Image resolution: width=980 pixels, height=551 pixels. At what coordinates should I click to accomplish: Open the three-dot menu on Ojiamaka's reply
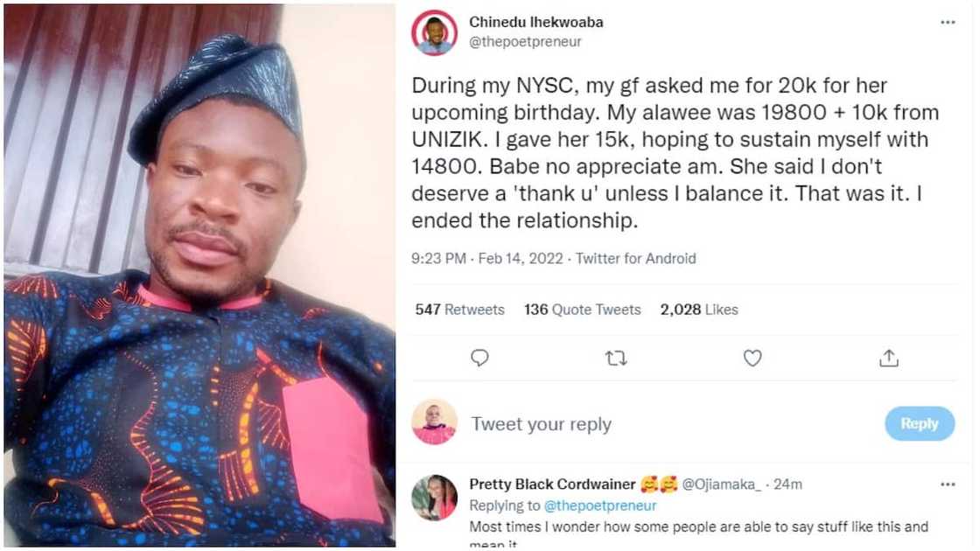[946, 483]
